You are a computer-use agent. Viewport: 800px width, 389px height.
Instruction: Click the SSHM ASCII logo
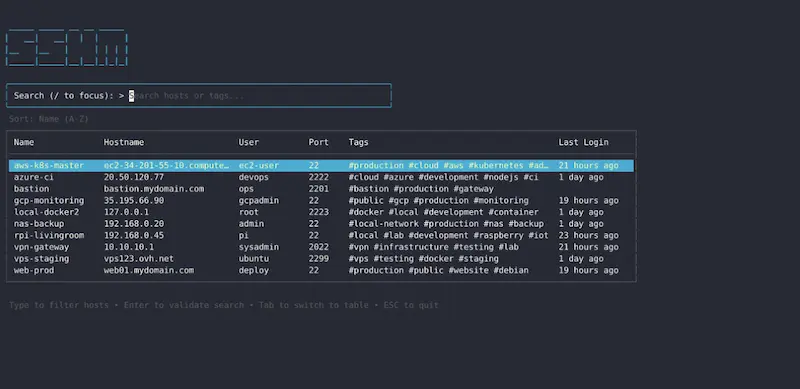point(66,47)
